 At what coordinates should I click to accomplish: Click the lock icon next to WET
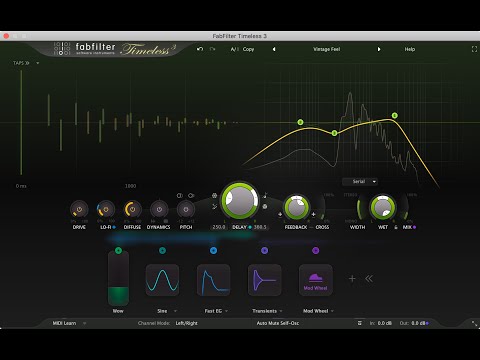[x=396, y=227]
